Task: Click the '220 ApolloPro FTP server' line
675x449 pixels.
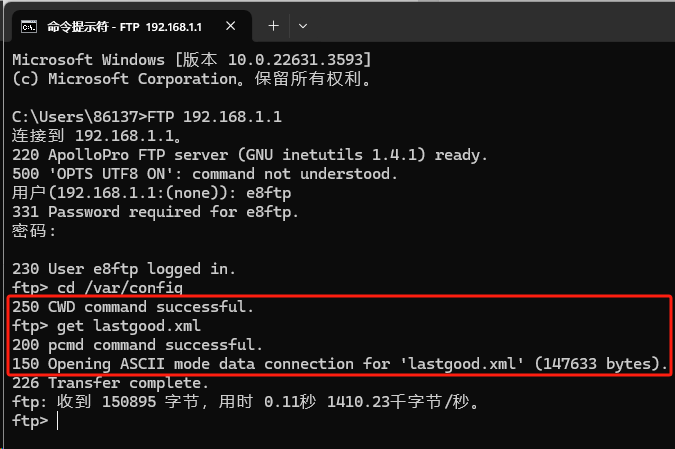Action: click(x=250, y=155)
